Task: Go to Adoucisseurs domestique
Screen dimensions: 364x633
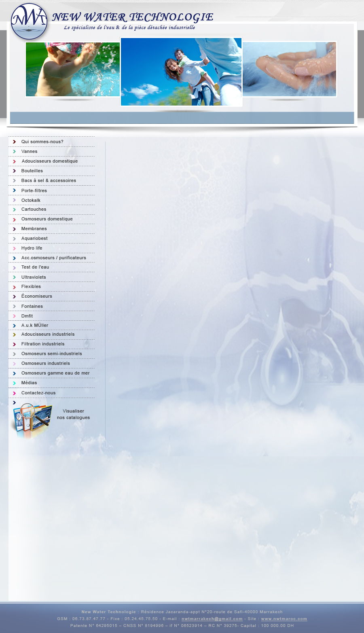Action: [x=50, y=161]
